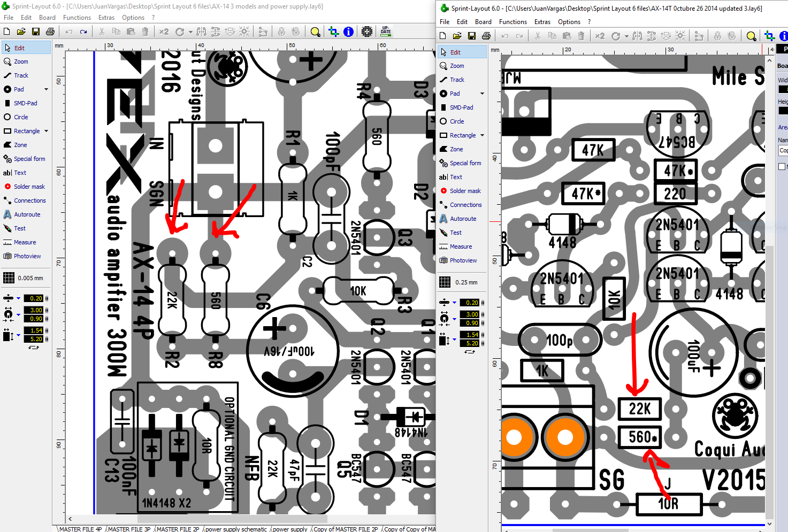This screenshot has width=788, height=532.
Task: Open pad size presets arrow in left window
Action: (x=18, y=314)
